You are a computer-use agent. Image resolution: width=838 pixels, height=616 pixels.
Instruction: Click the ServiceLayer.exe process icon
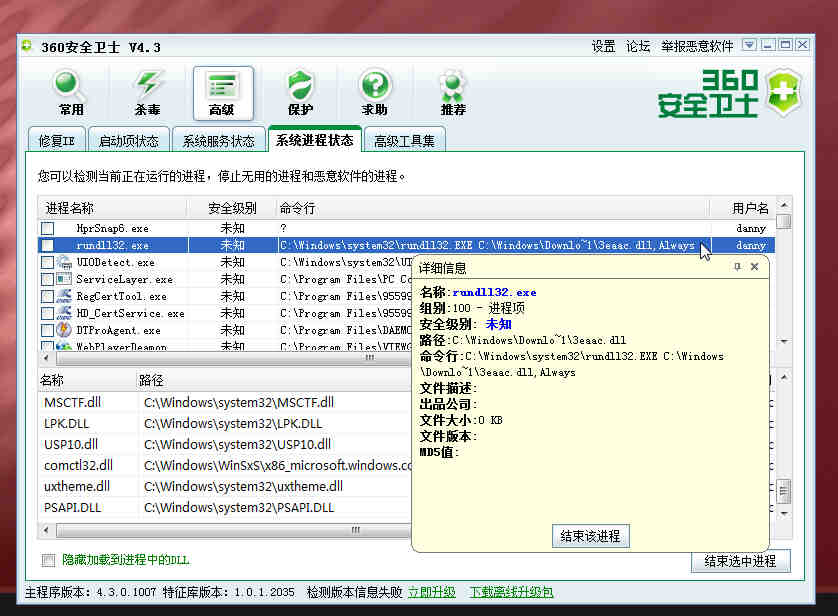click(x=64, y=279)
